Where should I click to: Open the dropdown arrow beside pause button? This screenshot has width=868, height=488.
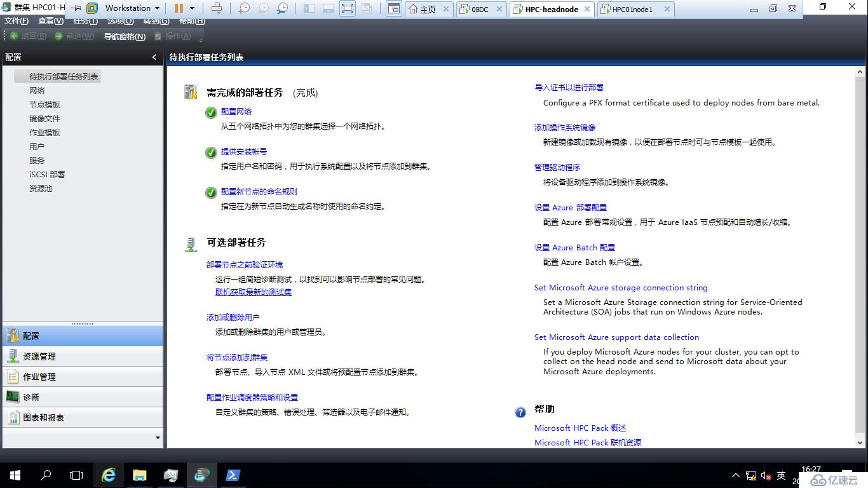(x=192, y=8)
